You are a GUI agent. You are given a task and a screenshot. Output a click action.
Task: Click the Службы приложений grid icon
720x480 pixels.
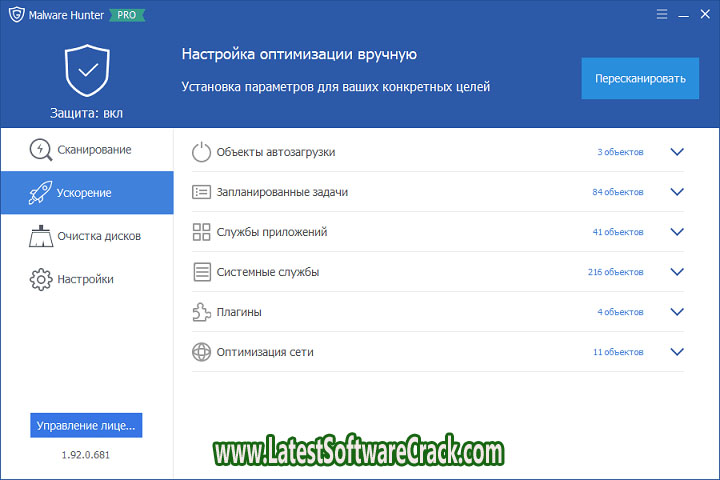[x=201, y=232]
